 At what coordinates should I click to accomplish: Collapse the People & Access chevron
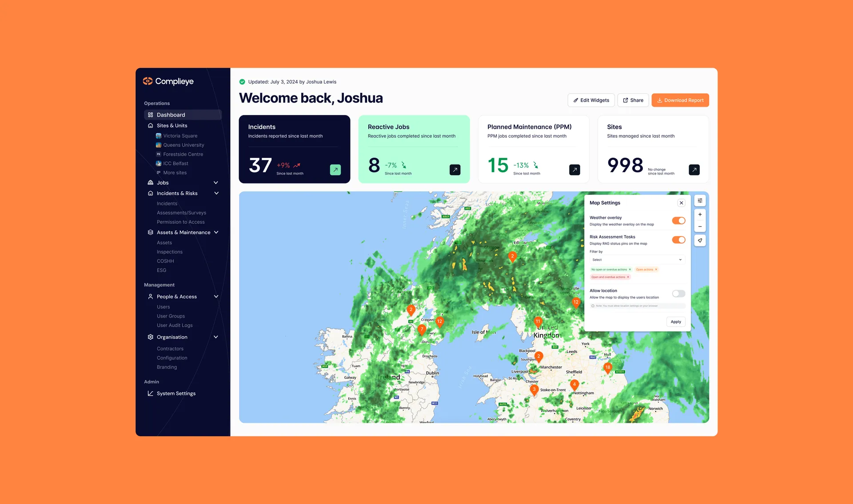(x=216, y=297)
